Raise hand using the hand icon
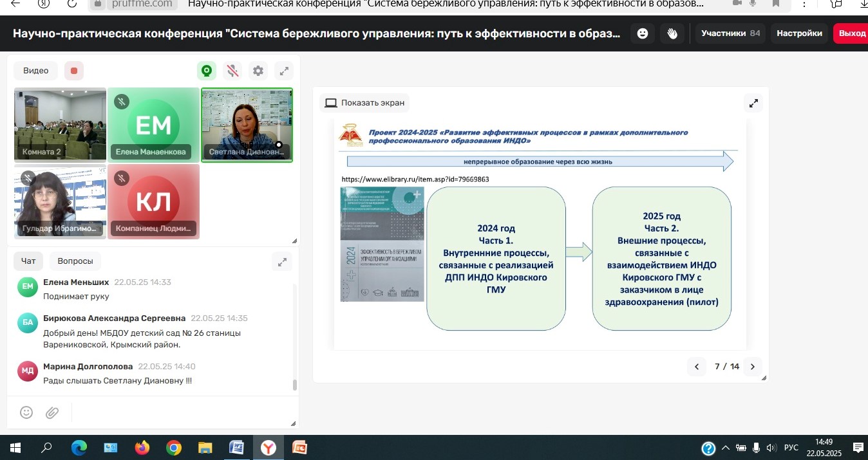This screenshot has width=868, height=460. click(672, 33)
